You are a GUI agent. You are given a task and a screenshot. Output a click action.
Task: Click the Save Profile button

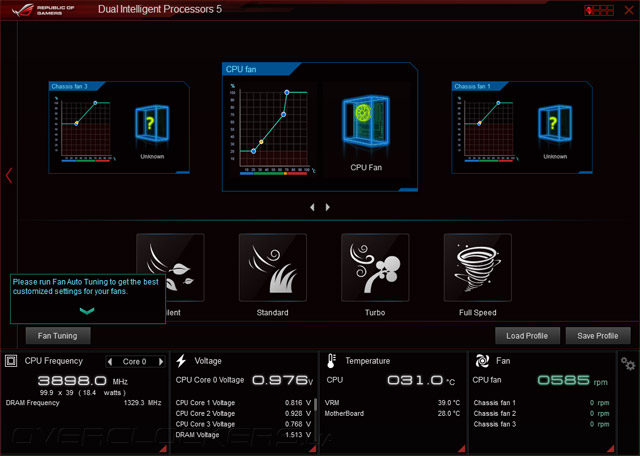(x=598, y=336)
